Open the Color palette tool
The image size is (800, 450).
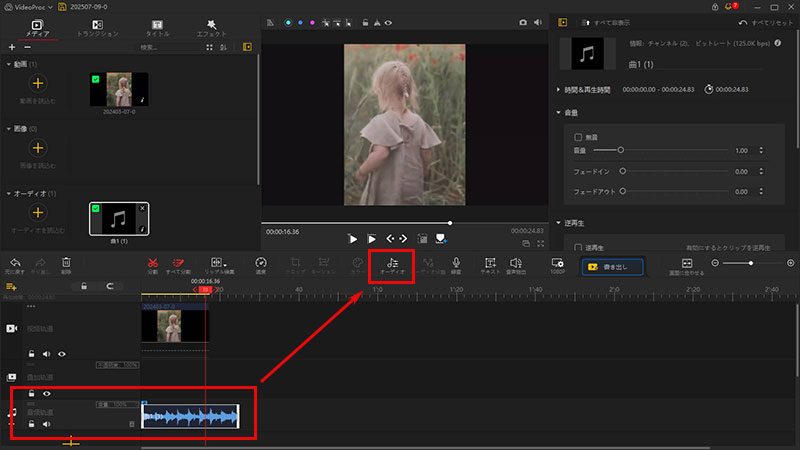358,265
